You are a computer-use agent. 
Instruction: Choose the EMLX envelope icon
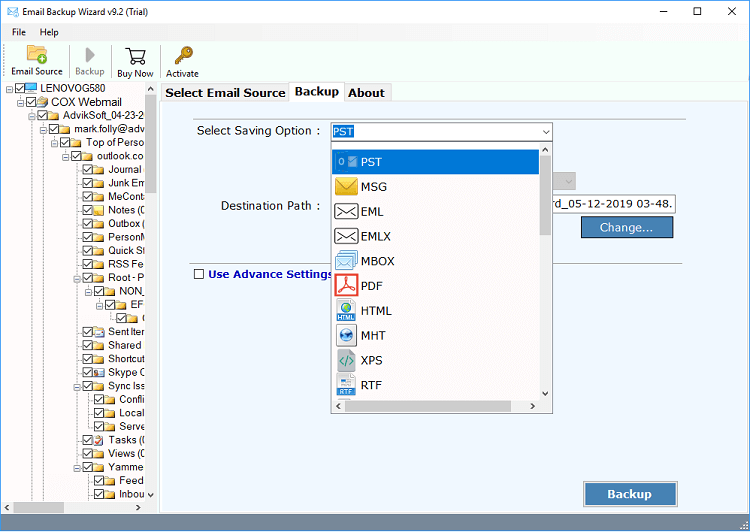346,236
